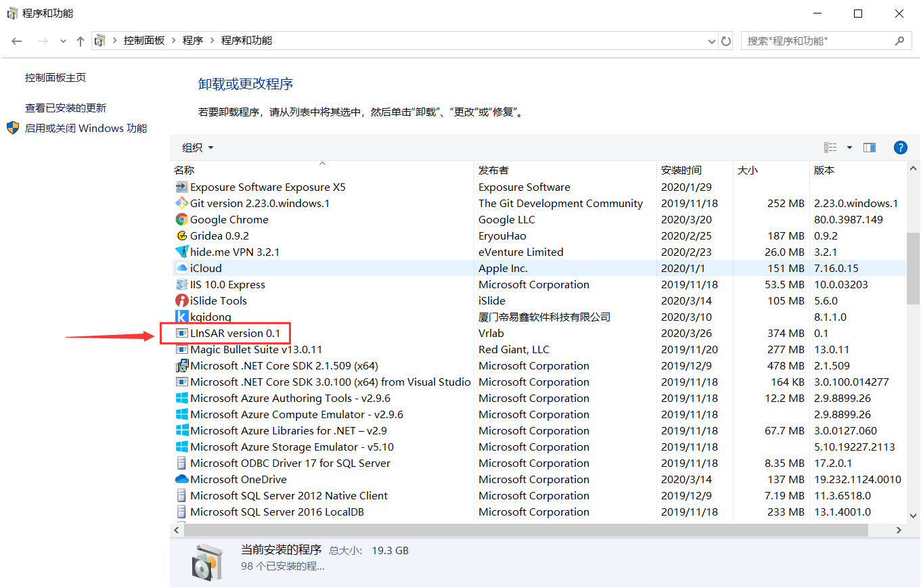Click the kgidong program icon
The width and height of the screenshot is (921, 588).
coord(181,317)
